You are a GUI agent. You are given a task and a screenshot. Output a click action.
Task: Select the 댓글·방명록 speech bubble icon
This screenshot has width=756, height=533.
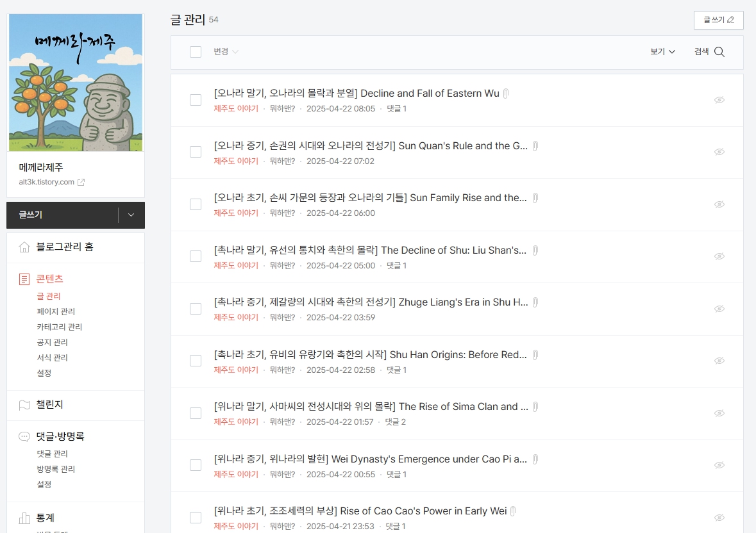pyautogui.click(x=24, y=436)
